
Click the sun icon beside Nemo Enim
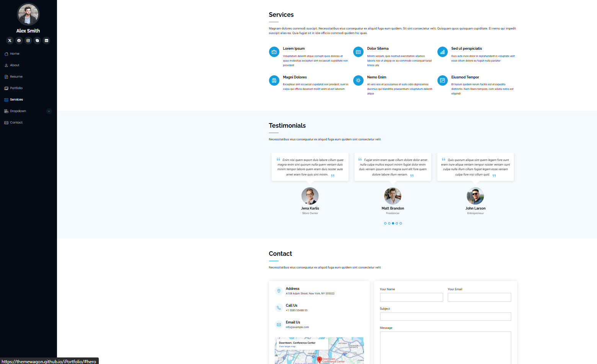click(358, 80)
